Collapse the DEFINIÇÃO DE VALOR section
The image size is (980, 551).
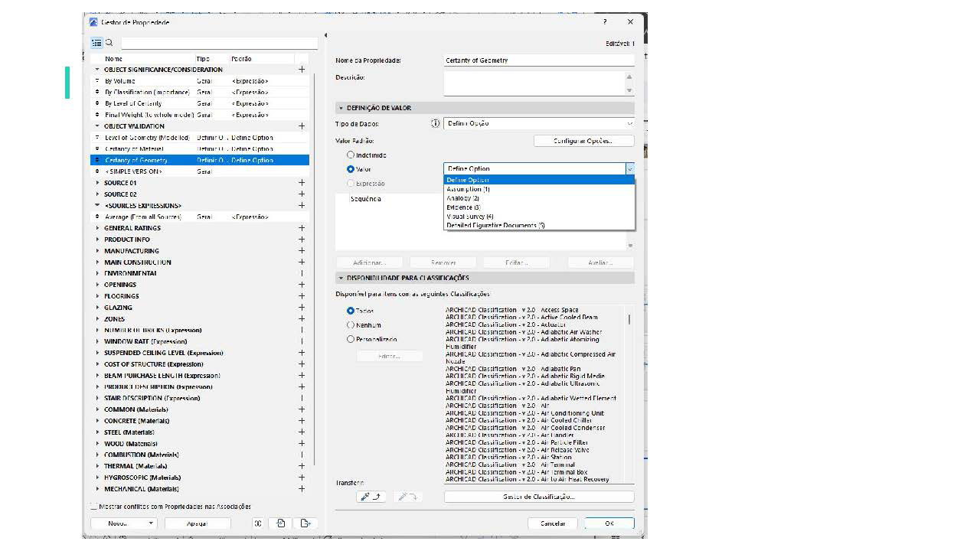click(x=341, y=108)
